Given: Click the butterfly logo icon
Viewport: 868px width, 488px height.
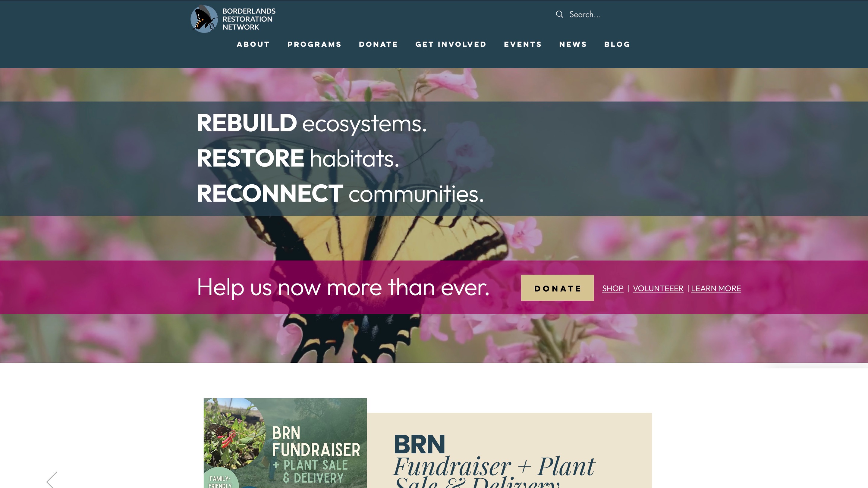Looking at the screenshot, I should (204, 19).
